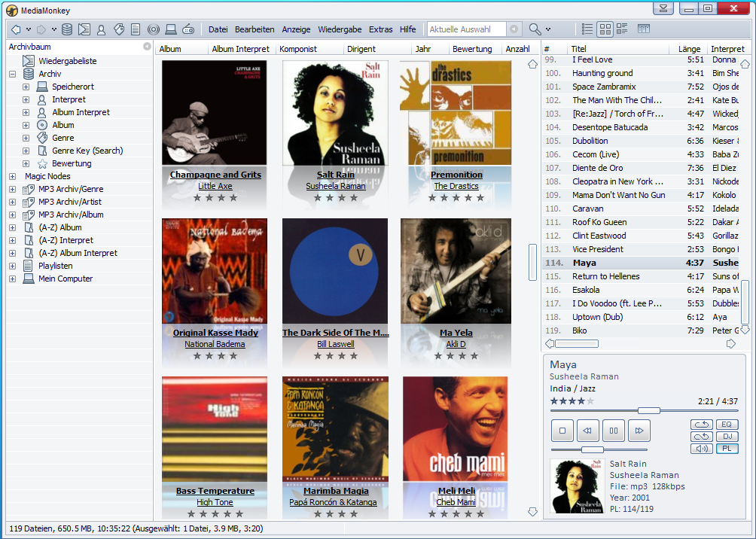Viewport: 756px width, 539px height.
Task: Click the radio device toolbar icon
Action: click(x=188, y=29)
